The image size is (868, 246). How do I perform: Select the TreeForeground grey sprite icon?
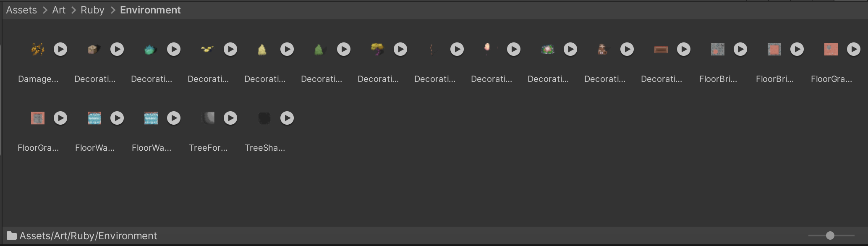click(x=208, y=118)
